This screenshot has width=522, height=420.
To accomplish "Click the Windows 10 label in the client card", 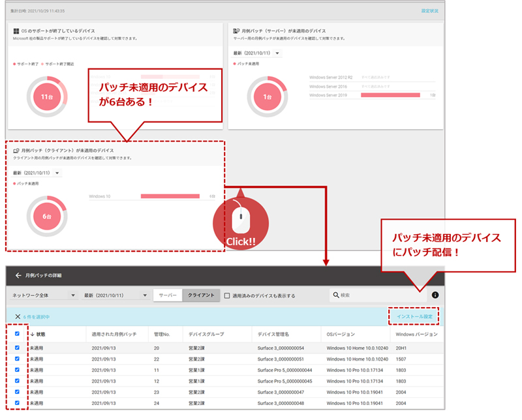I will coord(100,196).
